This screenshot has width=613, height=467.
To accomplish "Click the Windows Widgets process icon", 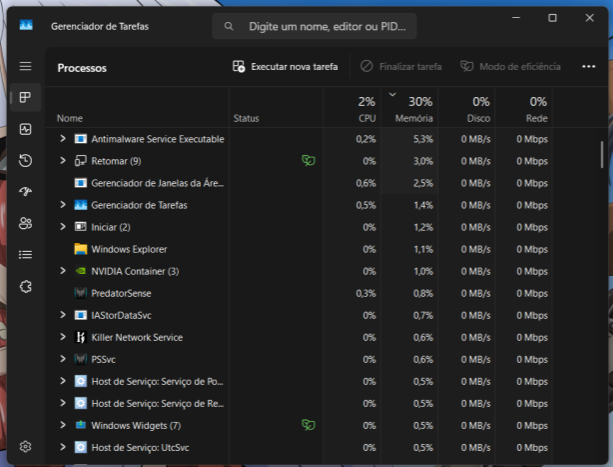I will pos(81,425).
